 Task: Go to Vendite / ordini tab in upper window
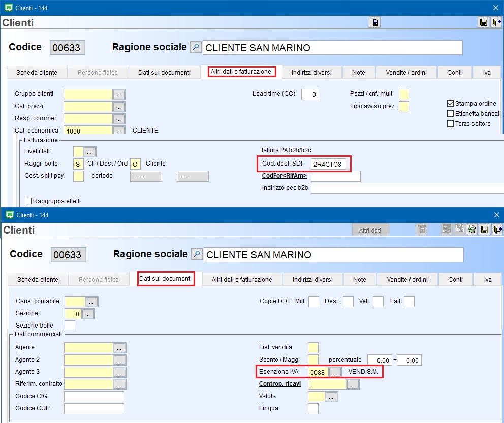406,72
